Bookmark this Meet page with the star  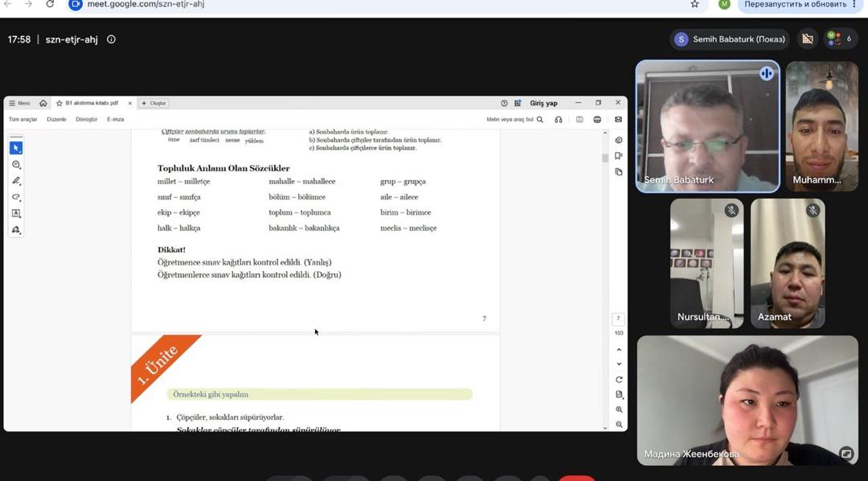(x=694, y=4)
